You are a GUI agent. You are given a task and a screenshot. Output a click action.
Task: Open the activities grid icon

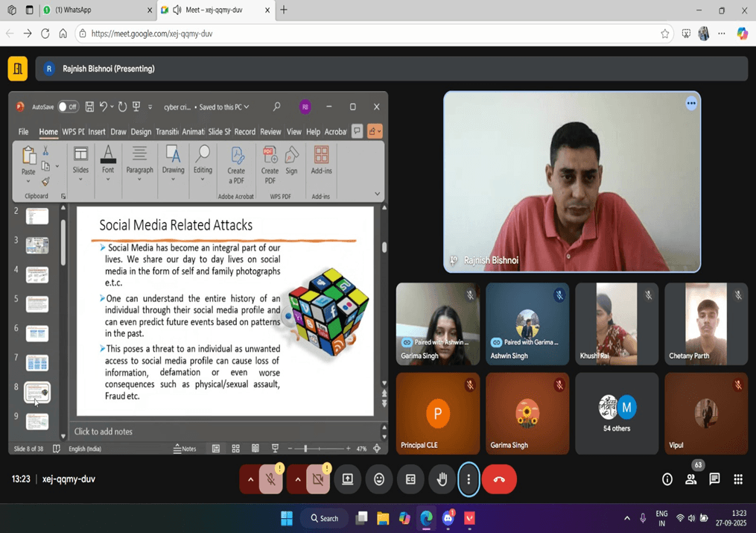pyautogui.click(x=738, y=479)
